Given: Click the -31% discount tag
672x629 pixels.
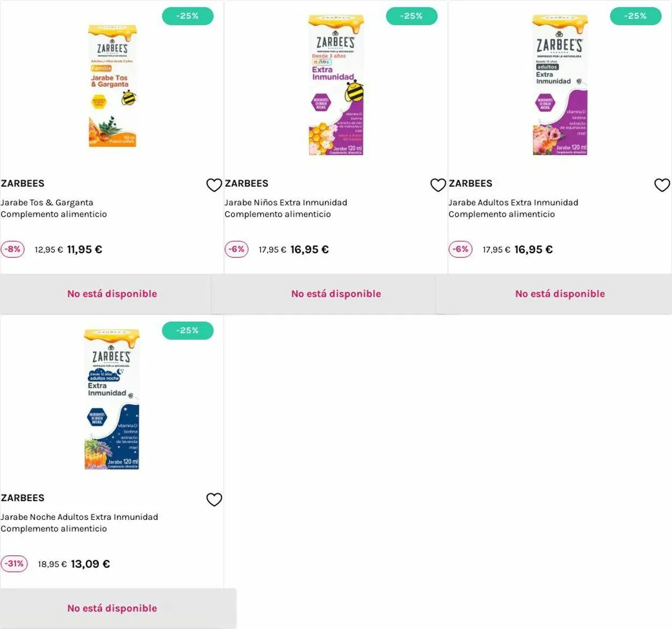Looking at the screenshot, I should pyautogui.click(x=14, y=564).
